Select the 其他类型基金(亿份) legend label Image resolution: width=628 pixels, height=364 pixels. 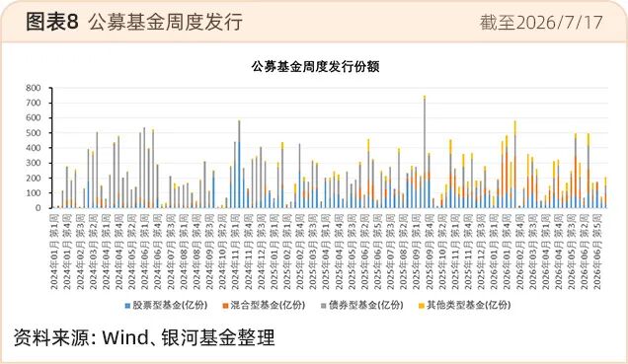[x=469, y=305]
